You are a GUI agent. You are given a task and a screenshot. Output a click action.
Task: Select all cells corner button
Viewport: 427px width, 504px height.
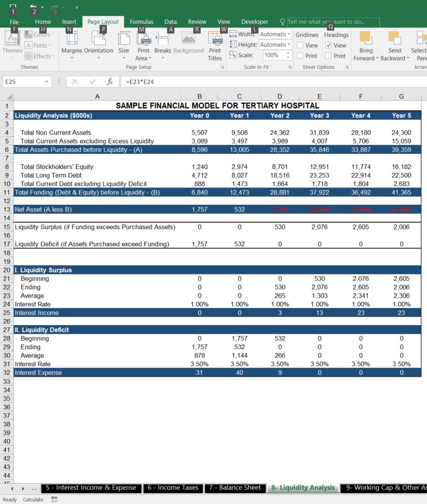pyautogui.click(x=7, y=97)
